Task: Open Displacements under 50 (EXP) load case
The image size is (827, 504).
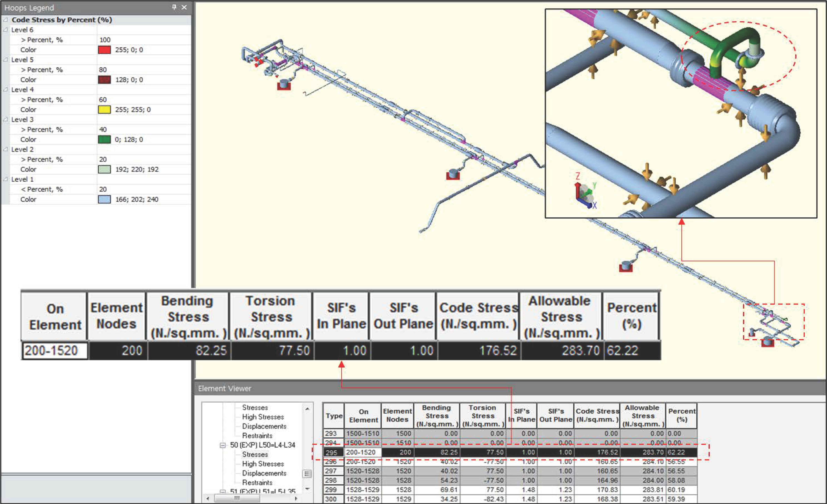Action: [x=264, y=473]
